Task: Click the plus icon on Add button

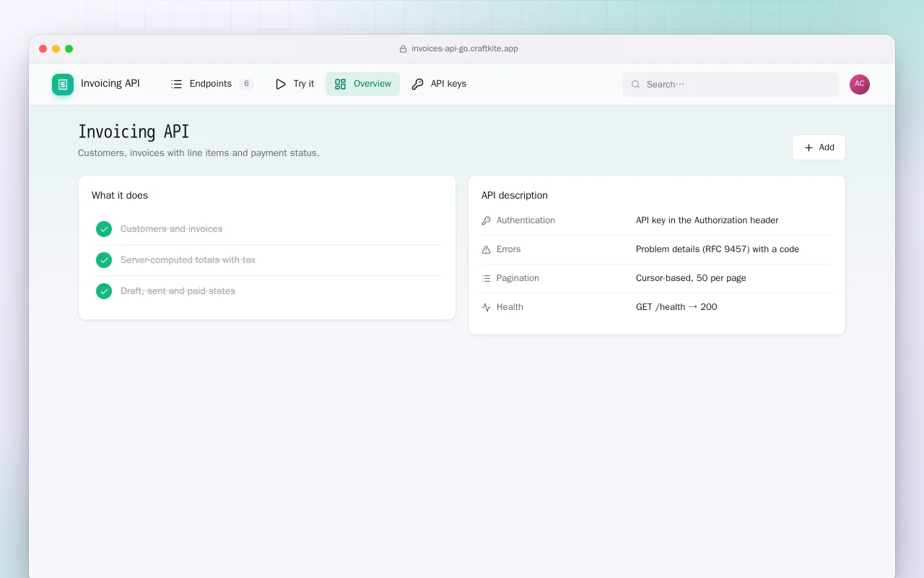Action: point(808,147)
